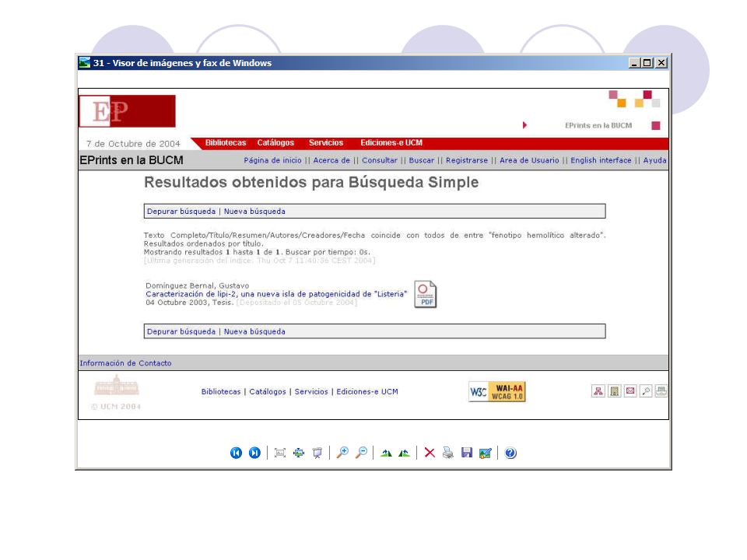Open Bibliotecas in red menu bar
747x560 pixels.
coord(226,143)
